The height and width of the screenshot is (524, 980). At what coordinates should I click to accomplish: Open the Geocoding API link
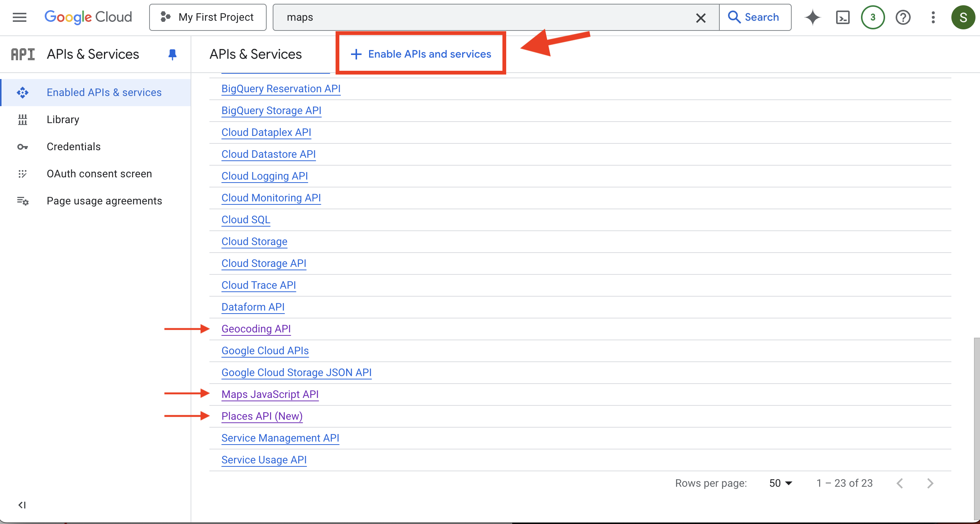256,329
